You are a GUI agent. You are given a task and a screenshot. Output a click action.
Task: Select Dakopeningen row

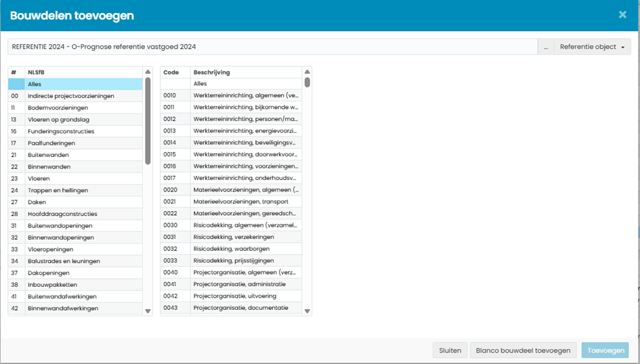click(75, 273)
